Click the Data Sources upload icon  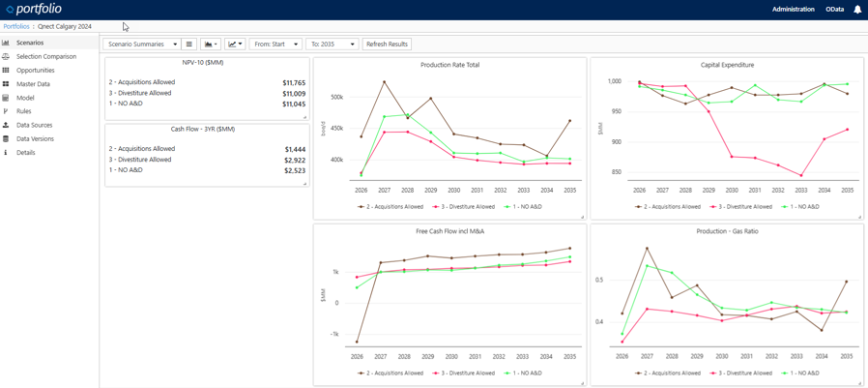tap(6, 125)
